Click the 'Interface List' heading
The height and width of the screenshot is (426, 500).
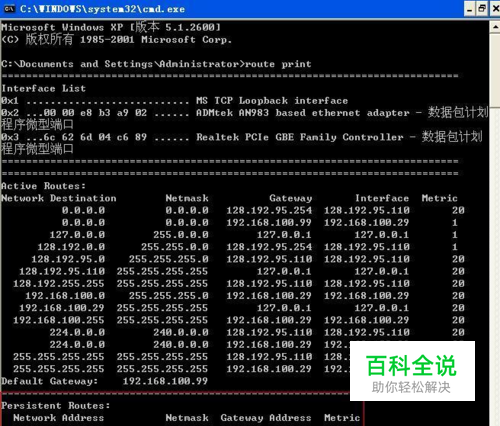pos(43,88)
